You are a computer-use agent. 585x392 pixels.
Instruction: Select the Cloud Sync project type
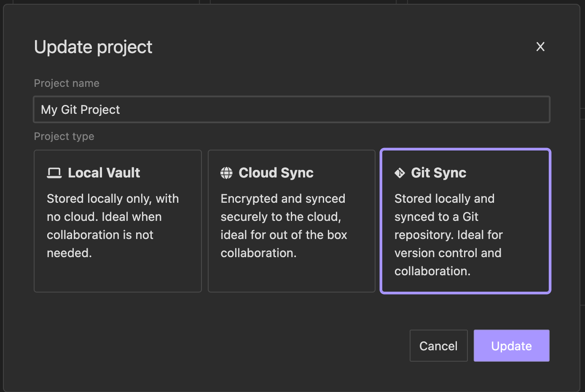click(x=292, y=221)
